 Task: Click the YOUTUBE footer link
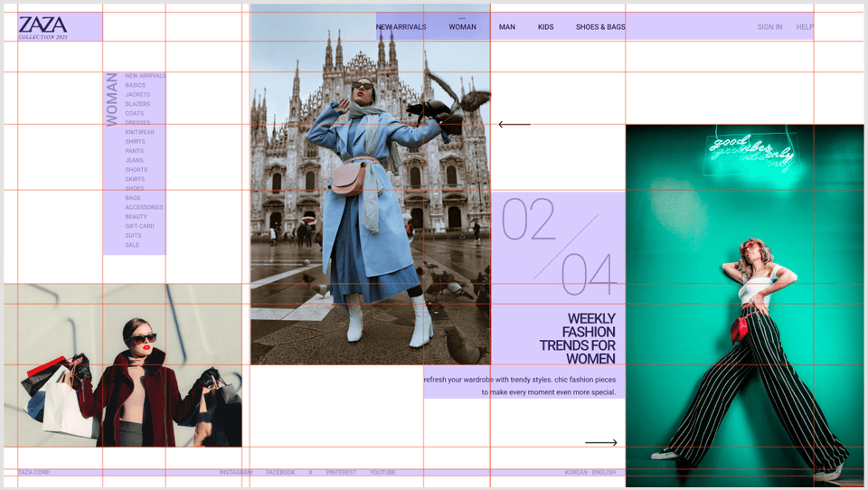(382, 472)
